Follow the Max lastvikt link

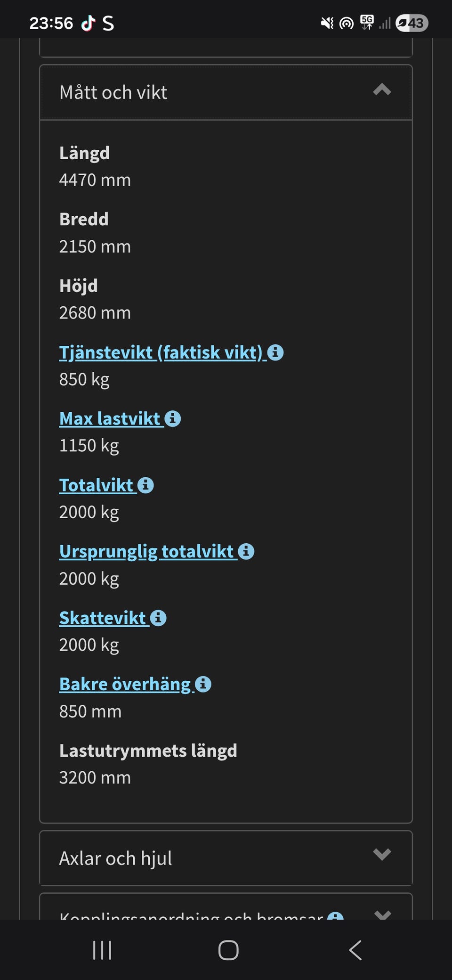click(110, 418)
